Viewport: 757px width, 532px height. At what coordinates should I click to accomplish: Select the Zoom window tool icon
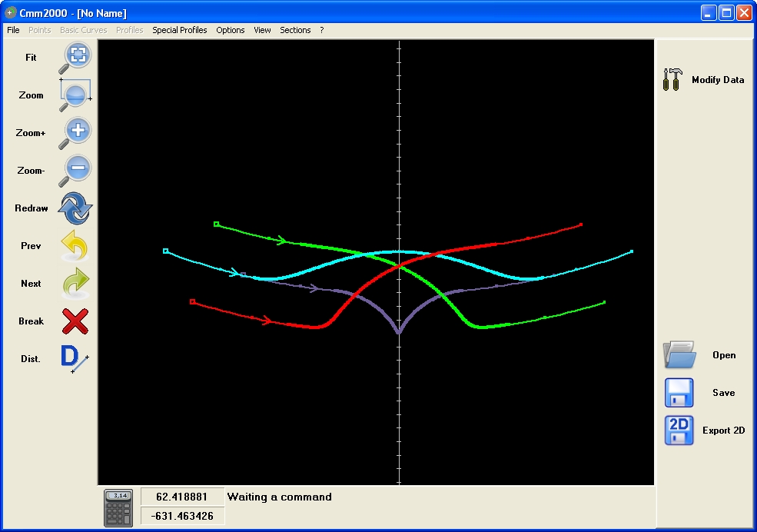(x=75, y=95)
